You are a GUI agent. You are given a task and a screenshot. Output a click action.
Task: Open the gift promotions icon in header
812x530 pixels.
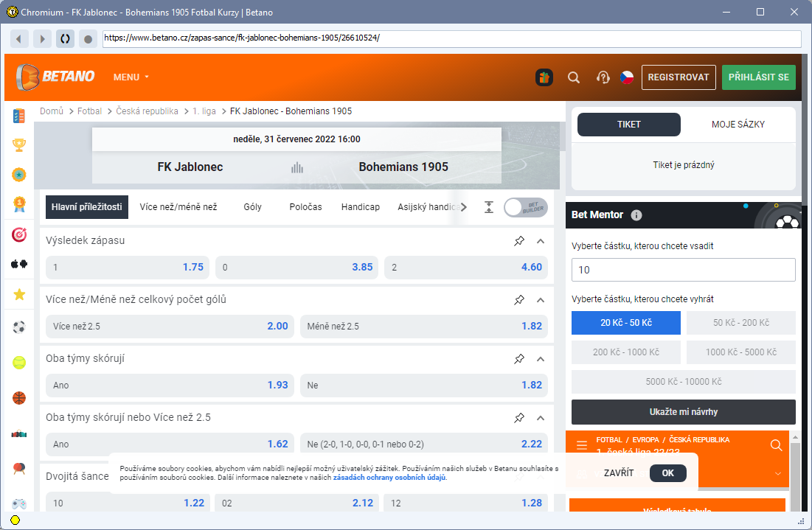(x=544, y=77)
